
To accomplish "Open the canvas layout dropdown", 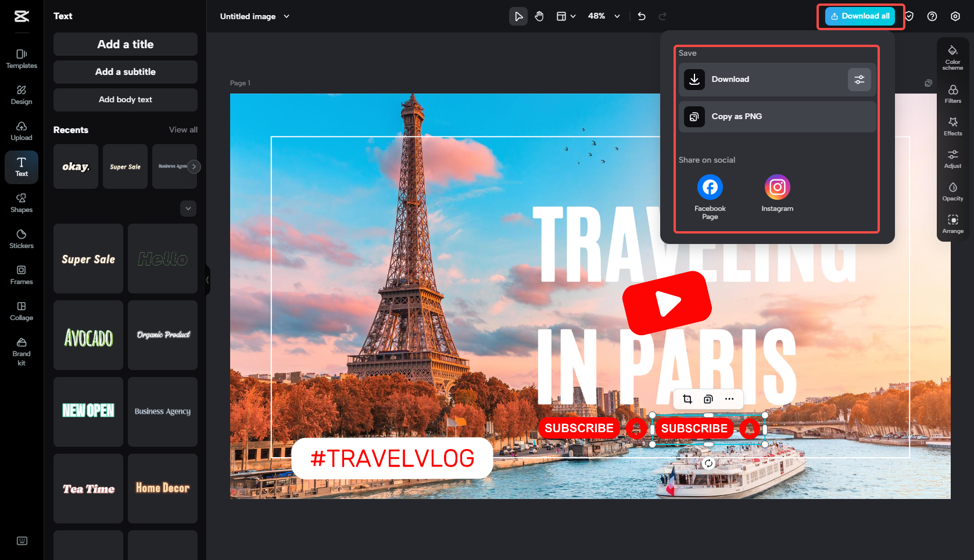I will click(x=566, y=16).
